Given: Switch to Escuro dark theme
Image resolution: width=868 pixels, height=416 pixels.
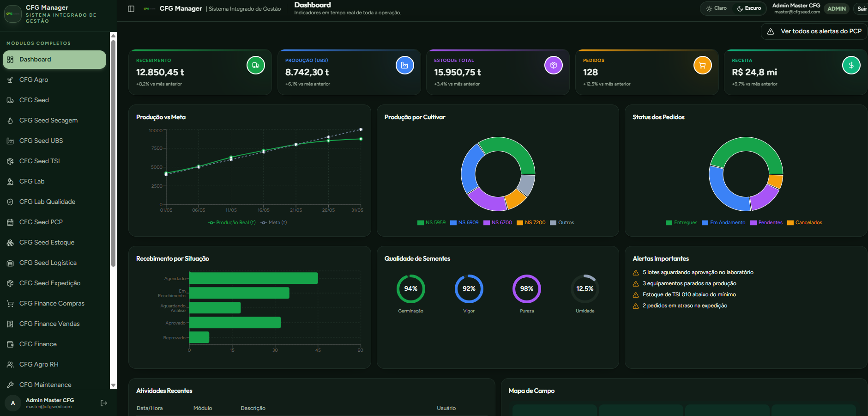Looking at the screenshot, I should pyautogui.click(x=749, y=8).
